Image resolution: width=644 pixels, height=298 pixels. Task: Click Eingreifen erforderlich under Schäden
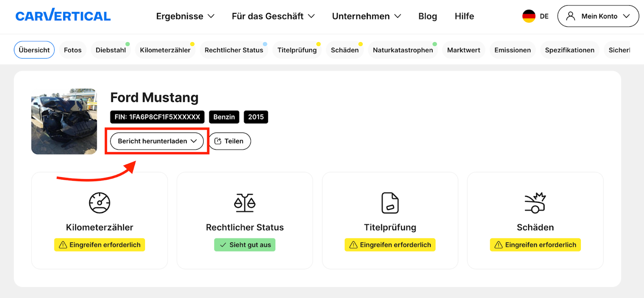coord(535,245)
